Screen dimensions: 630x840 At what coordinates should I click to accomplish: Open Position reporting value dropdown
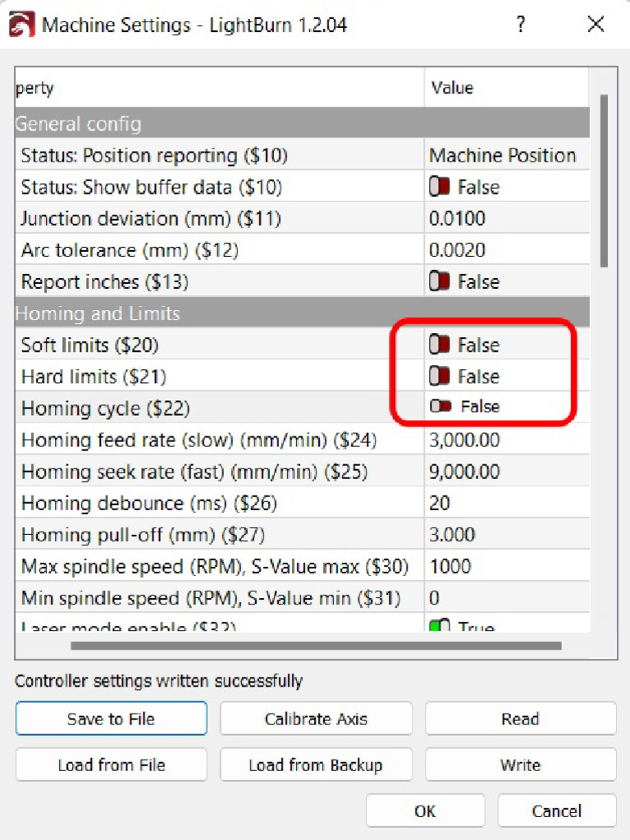coord(503,156)
